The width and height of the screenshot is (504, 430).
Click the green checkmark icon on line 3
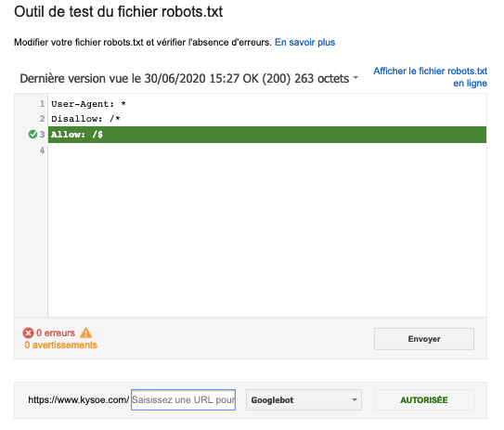point(32,134)
